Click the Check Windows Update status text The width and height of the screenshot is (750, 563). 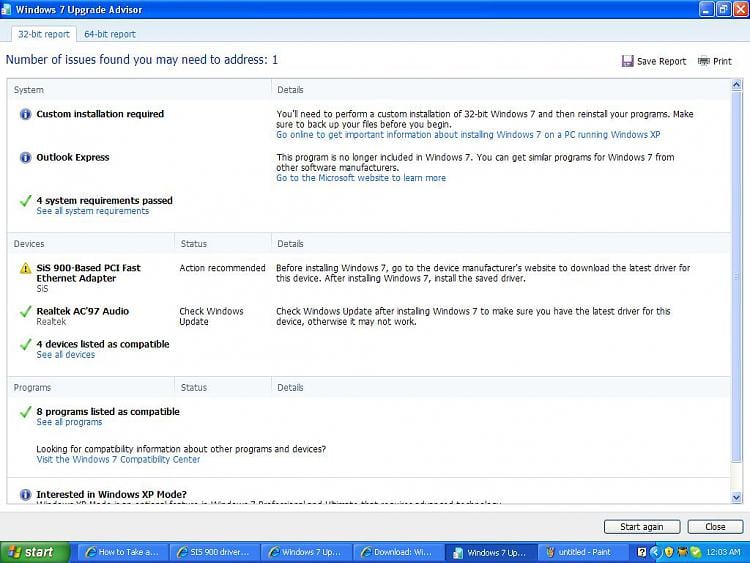211,317
